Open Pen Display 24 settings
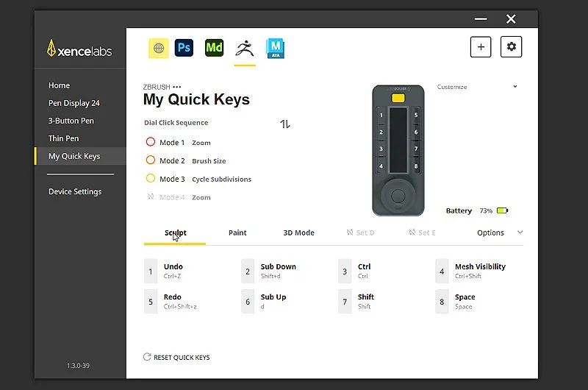This screenshot has height=390, width=588. (x=74, y=103)
